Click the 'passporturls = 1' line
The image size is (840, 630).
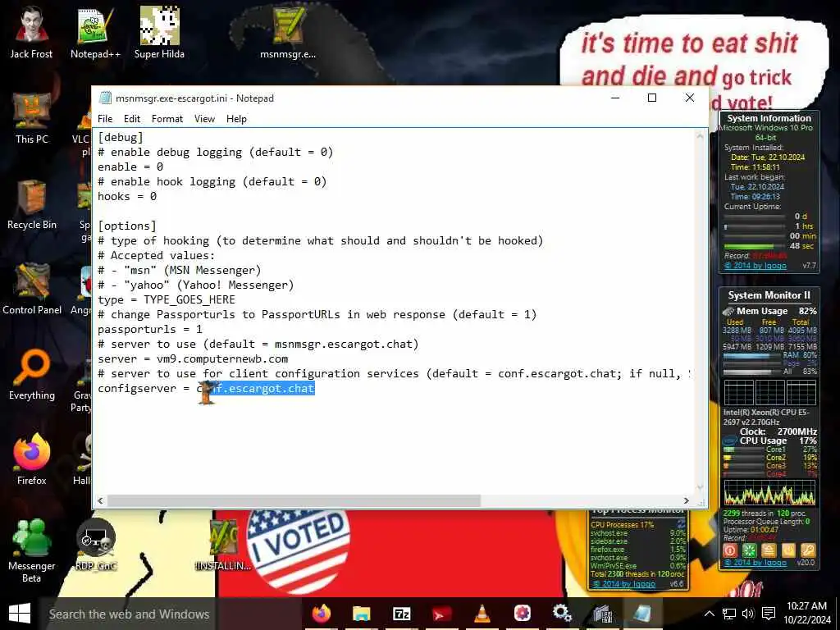(x=150, y=330)
